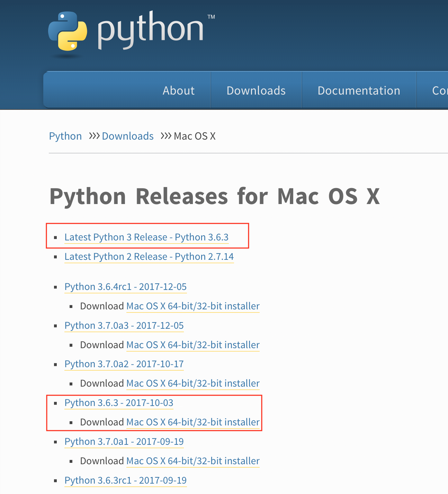Open Python 3.6.4rc1 - 2017-12-05 release

(126, 287)
